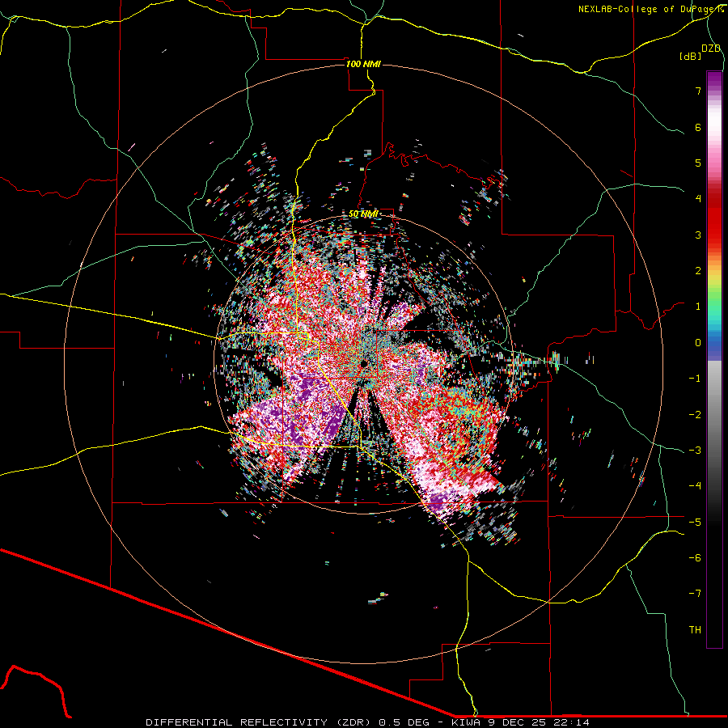Viewport: 728px width, 728px height.
Task: Click the 7 value on the scale
Action: click(698, 91)
